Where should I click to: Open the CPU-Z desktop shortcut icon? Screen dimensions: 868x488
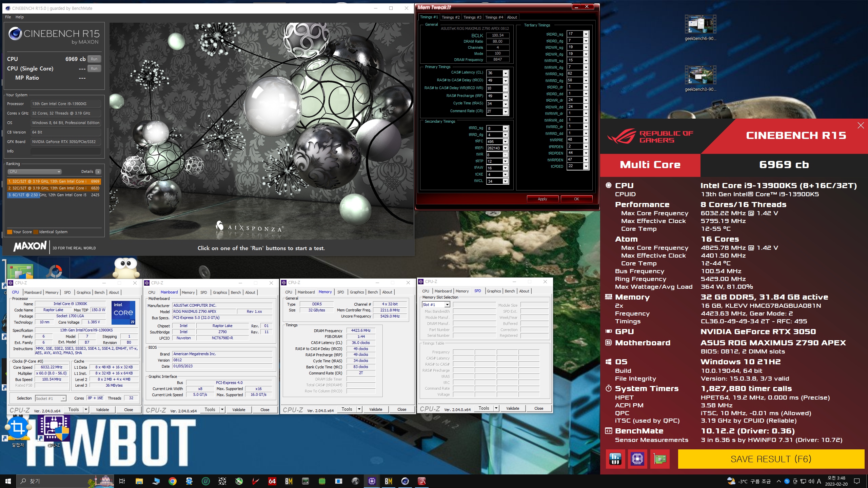pyautogui.click(x=54, y=431)
